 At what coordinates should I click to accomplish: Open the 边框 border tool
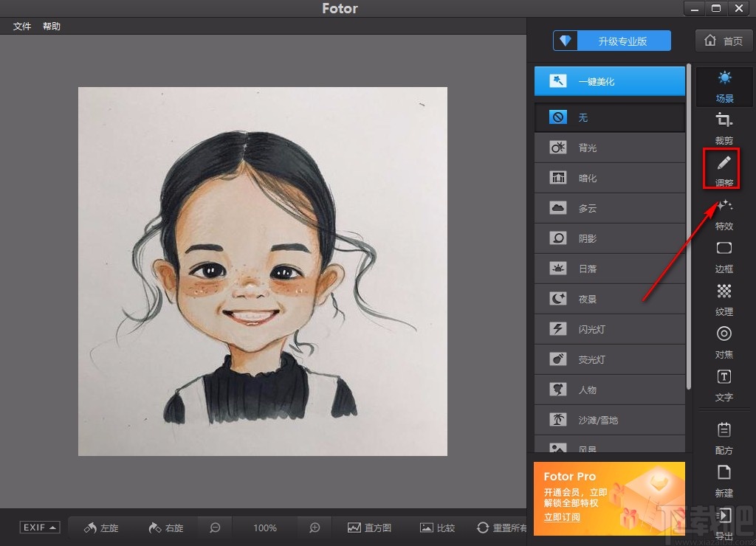click(724, 258)
